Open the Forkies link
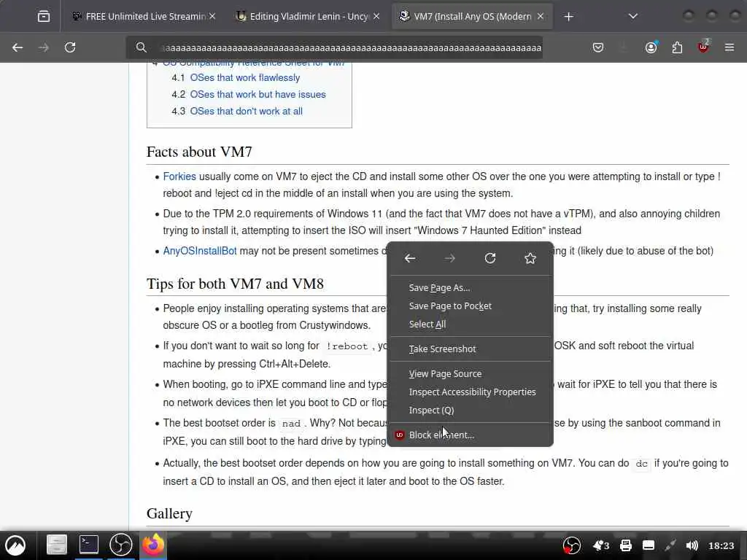 179,176
